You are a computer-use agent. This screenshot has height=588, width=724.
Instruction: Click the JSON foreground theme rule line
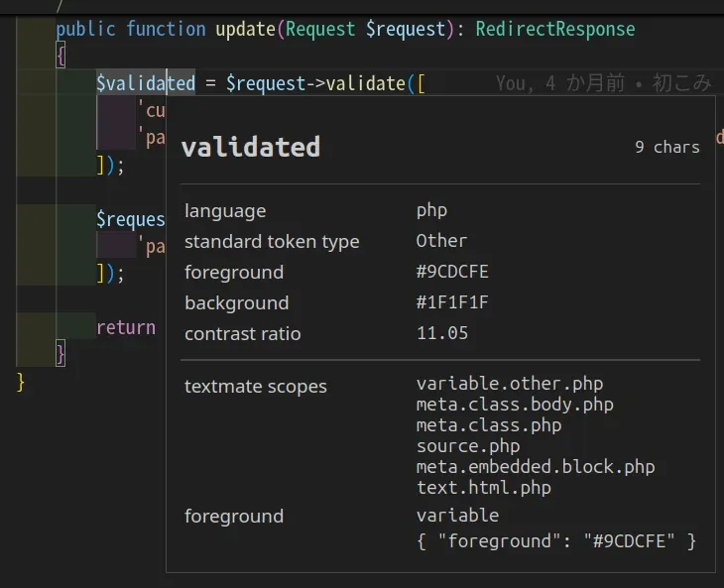[x=555, y=540]
